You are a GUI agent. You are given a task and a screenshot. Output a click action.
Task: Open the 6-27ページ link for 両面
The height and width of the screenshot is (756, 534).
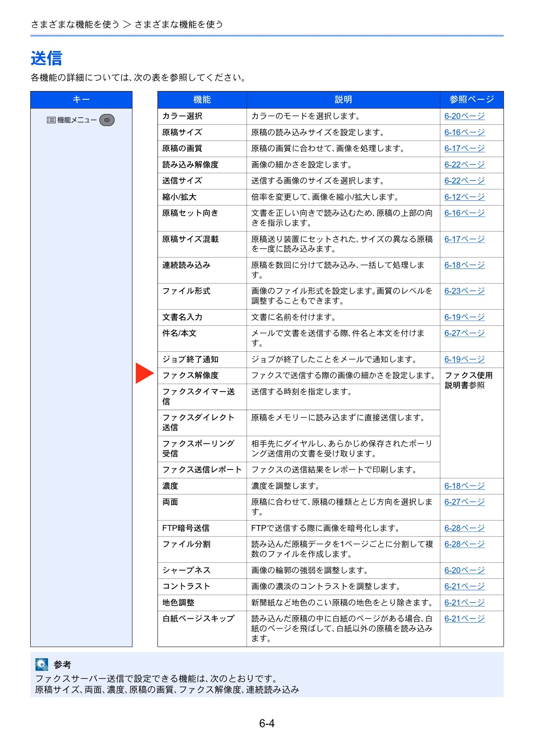[x=465, y=502]
